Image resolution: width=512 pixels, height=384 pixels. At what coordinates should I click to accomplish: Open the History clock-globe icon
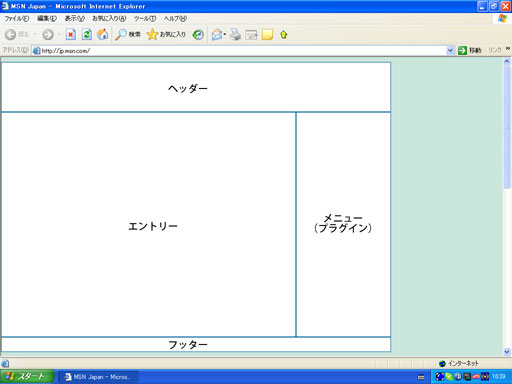pyautogui.click(x=198, y=35)
